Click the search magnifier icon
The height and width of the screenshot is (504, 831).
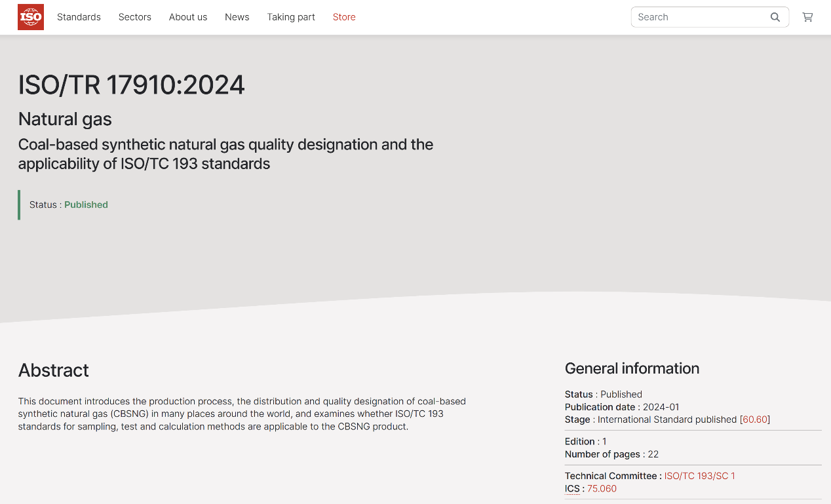click(x=775, y=17)
